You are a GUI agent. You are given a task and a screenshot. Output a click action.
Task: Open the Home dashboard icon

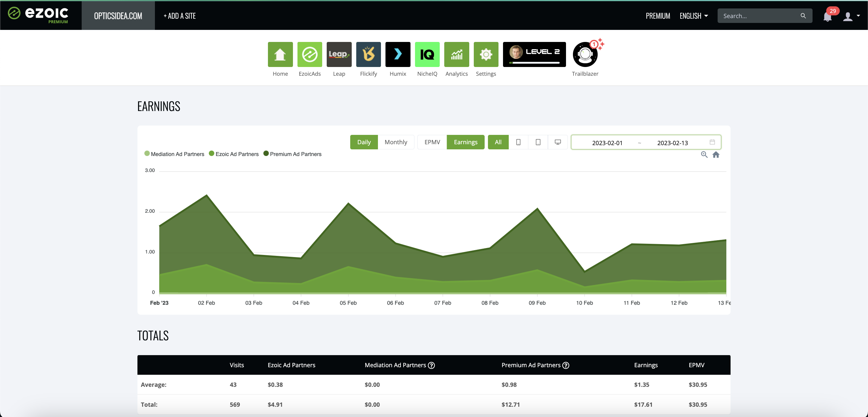click(x=280, y=54)
